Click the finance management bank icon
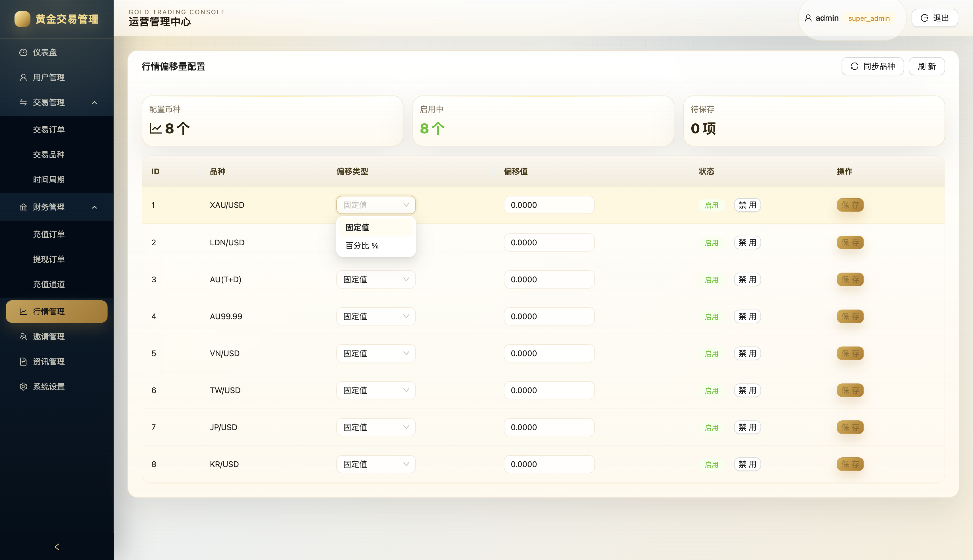Screen dimensions: 973x560 click(x=23, y=207)
